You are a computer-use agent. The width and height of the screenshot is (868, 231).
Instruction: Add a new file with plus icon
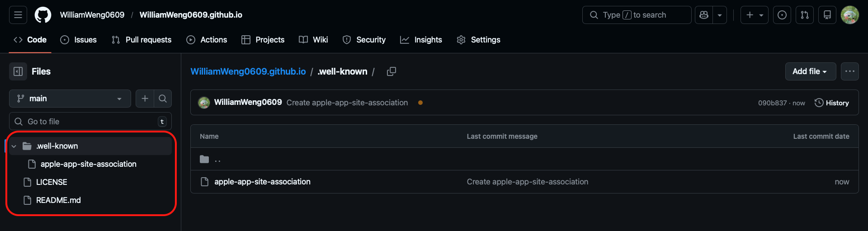145,99
